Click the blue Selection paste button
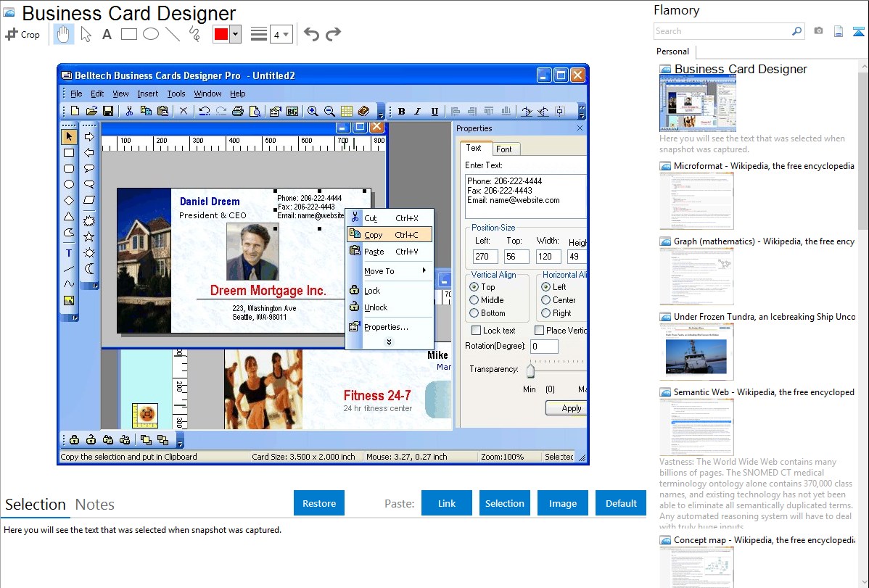 pos(504,503)
